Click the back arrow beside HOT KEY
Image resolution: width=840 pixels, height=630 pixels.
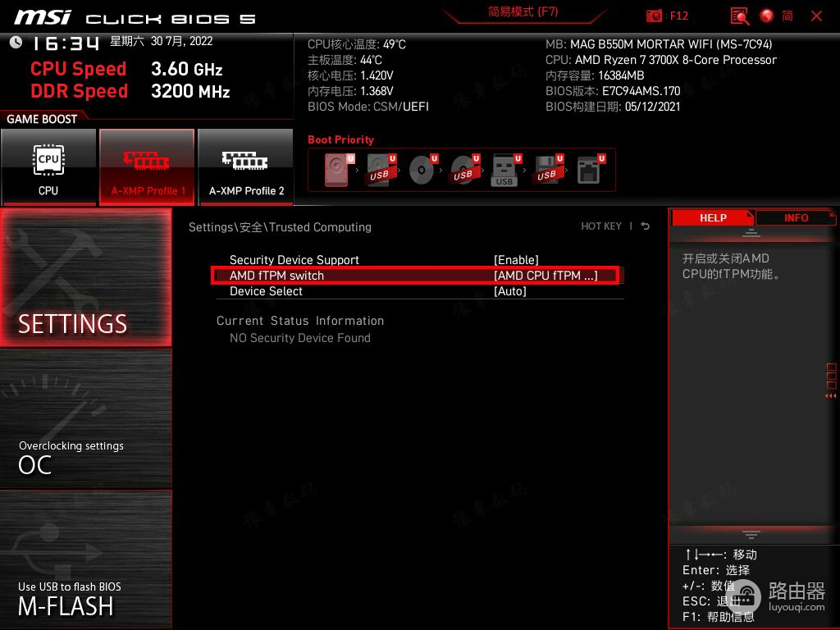646,226
